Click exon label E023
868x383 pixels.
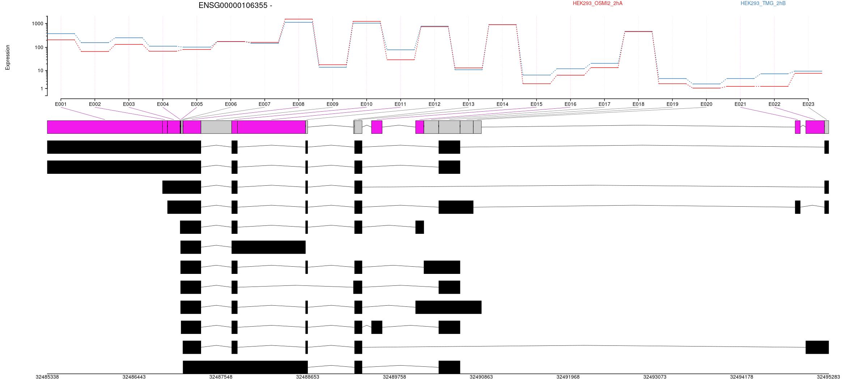tap(808, 104)
